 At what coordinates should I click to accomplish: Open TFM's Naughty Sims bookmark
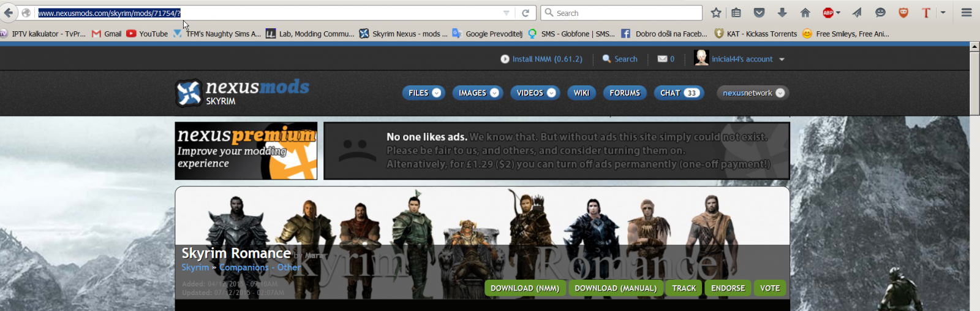pyautogui.click(x=217, y=34)
